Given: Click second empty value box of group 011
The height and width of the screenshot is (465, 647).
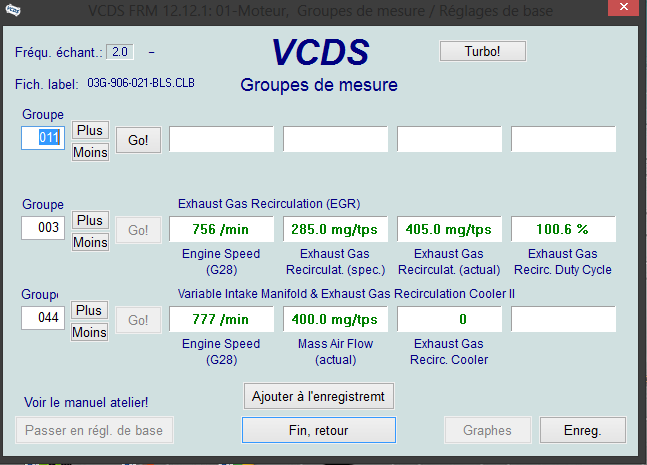Looking at the screenshot, I should (x=335, y=139).
